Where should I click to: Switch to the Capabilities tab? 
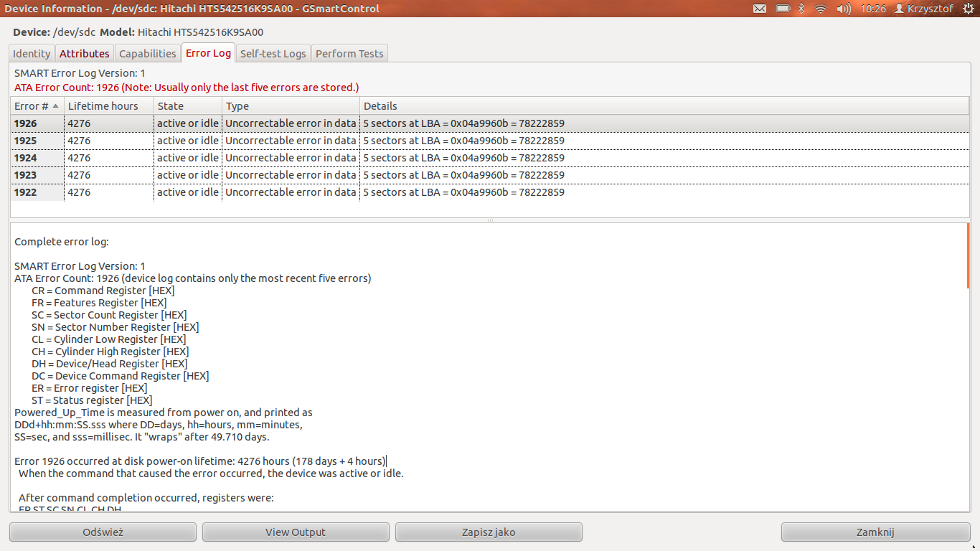[147, 53]
